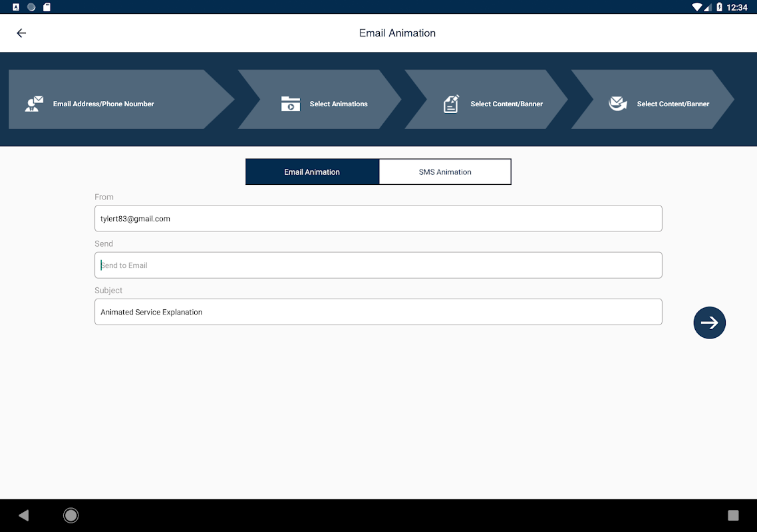
Task: Click the From label
Action: 104,197
